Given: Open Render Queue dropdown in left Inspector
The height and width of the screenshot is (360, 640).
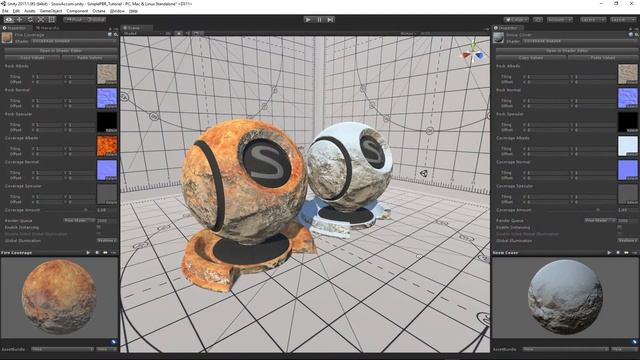Looking at the screenshot, I should (78, 220).
